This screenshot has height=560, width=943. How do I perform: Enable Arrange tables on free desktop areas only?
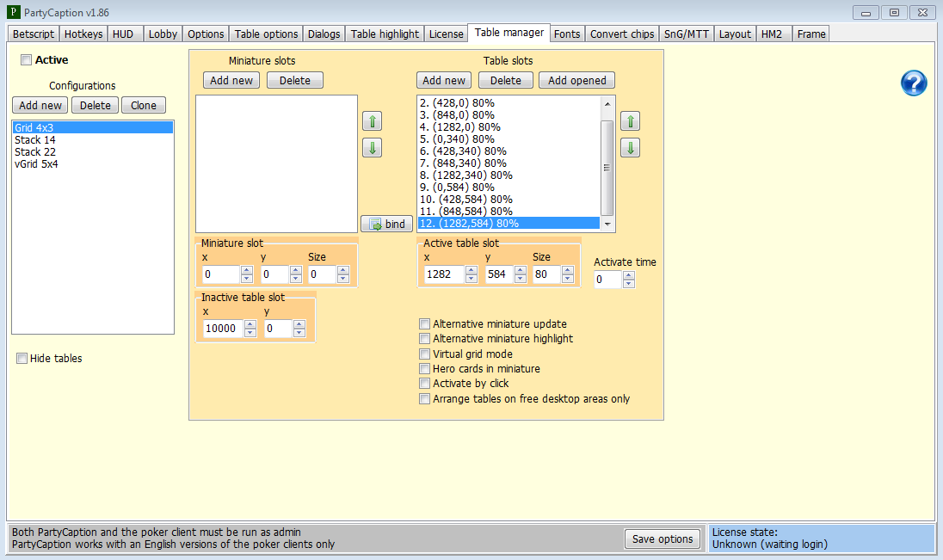click(x=424, y=399)
